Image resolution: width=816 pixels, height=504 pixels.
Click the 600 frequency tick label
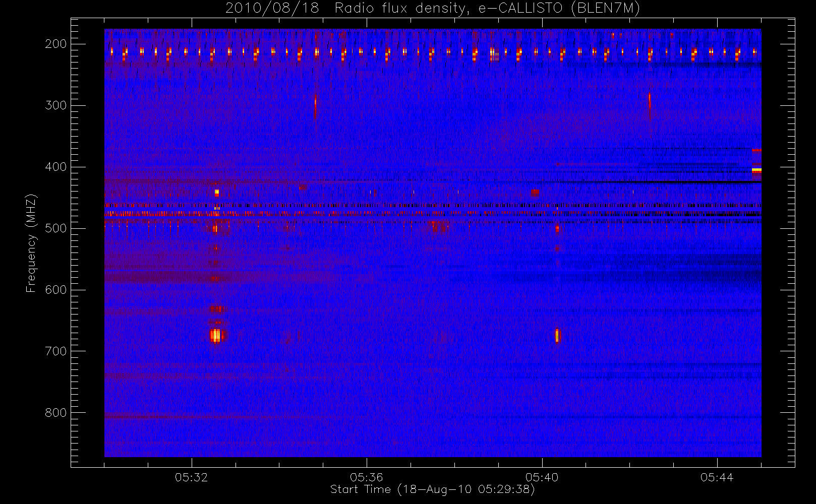point(56,290)
